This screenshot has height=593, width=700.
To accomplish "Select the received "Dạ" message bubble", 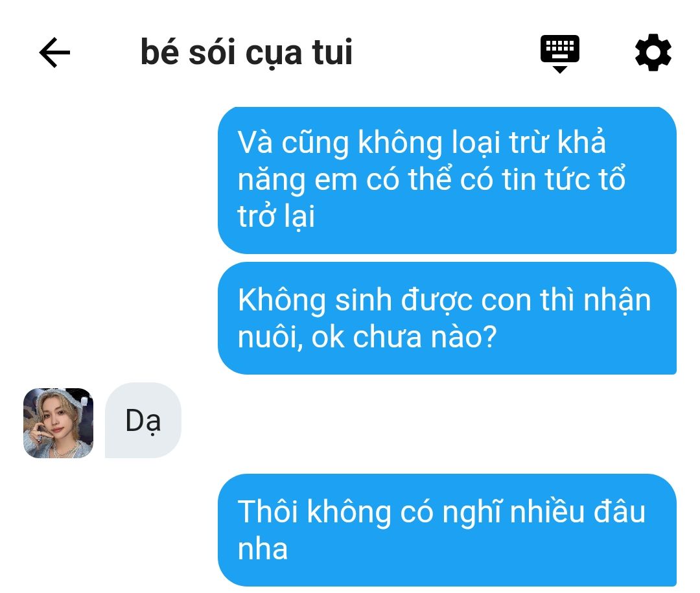I will click(x=143, y=420).
